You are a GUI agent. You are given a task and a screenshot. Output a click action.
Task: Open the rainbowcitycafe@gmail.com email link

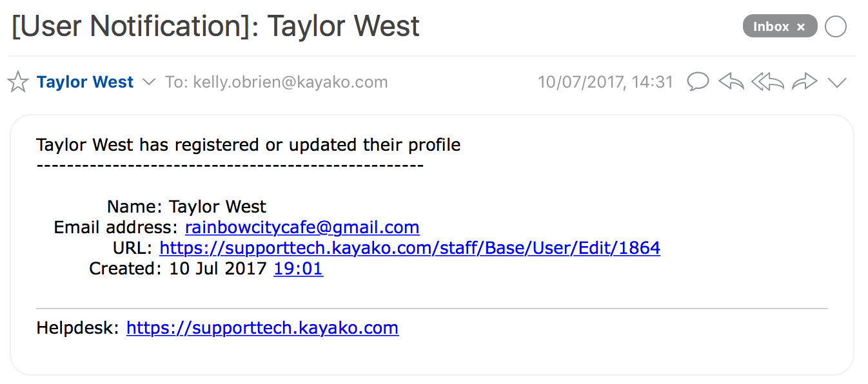pyautogui.click(x=302, y=227)
